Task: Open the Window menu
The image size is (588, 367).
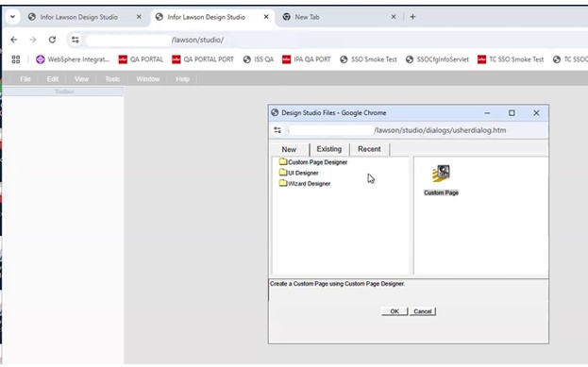Action: tap(148, 79)
